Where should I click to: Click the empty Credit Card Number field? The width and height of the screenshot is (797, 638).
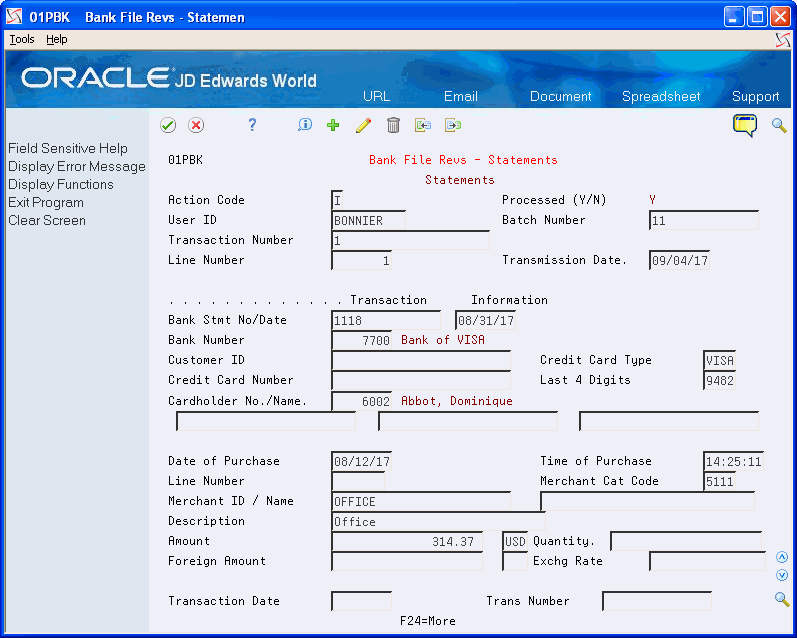pos(421,380)
